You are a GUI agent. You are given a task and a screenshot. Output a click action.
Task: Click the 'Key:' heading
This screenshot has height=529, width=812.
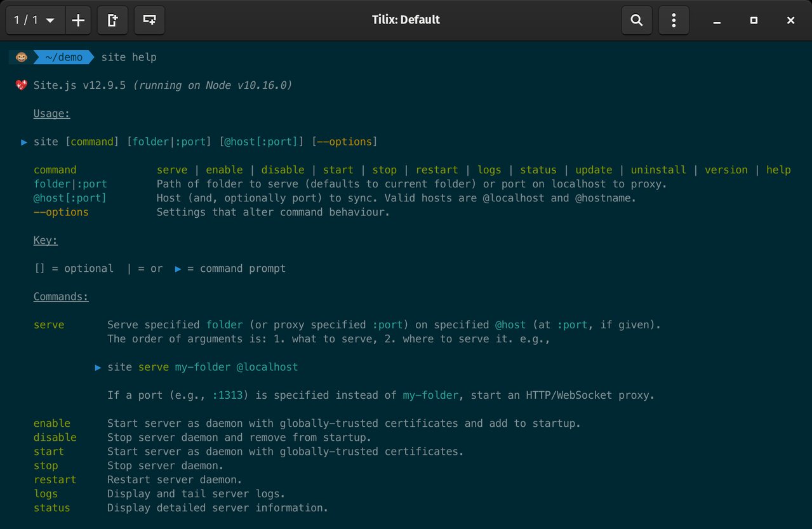coord(46,241)
